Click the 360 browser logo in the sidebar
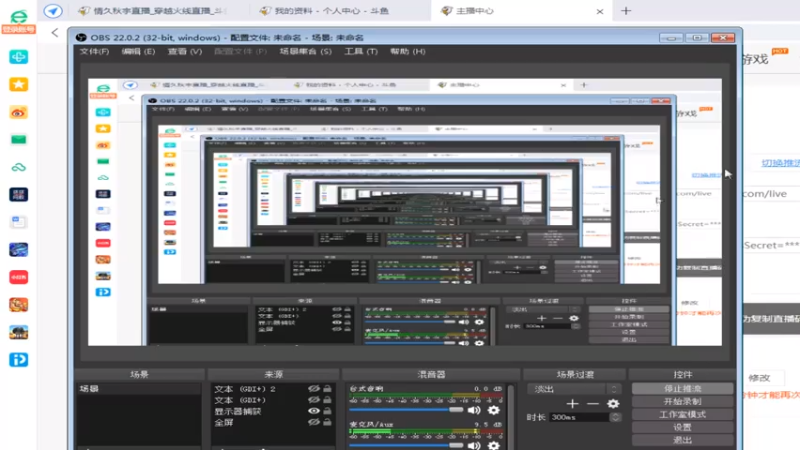 tap(18, 16)
